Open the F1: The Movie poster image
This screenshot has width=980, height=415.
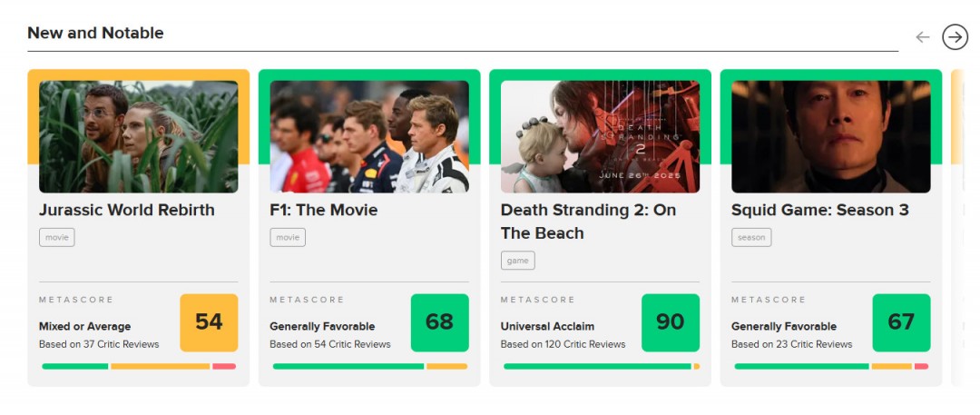[369, 136]
